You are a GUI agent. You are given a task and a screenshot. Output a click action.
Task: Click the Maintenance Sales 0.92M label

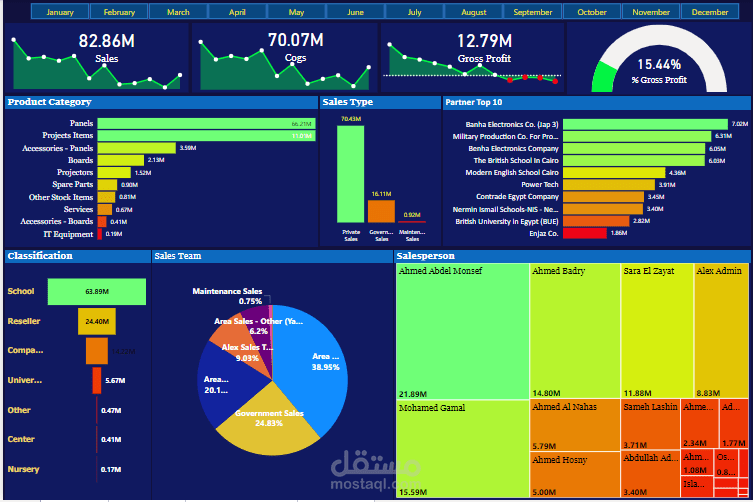click(x=412, y=215)
